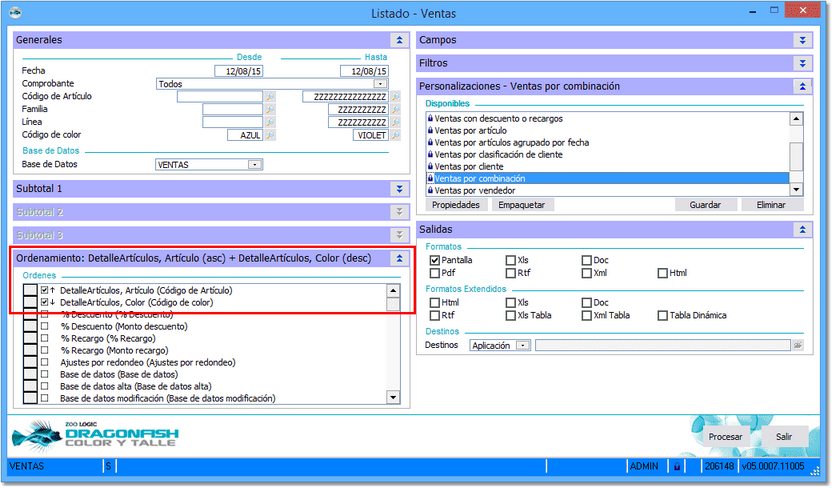
Task: Uncheck the Pantalla output format
Action: click(x=435, y=260)
